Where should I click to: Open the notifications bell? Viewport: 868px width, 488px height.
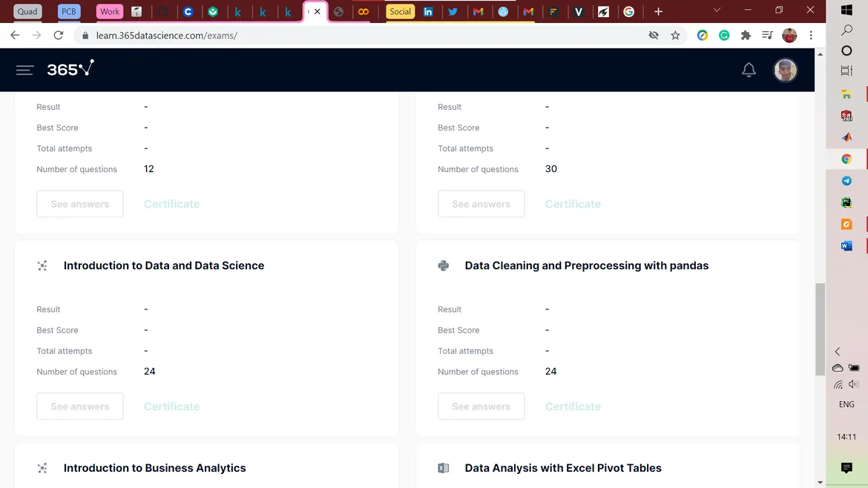tap(749, 70)
